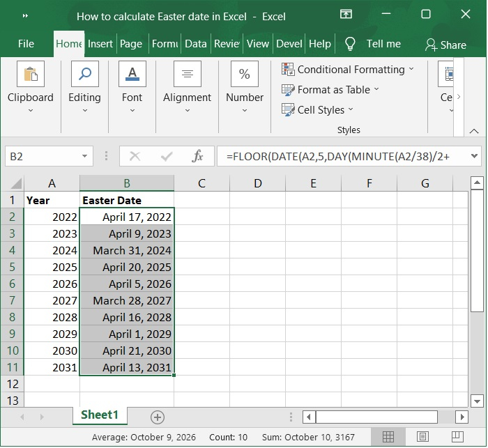Viewport: 488px width, 448px height.
Task: Expand the Quick Access Toolbar chevrons
Action: tap(26, 16)
